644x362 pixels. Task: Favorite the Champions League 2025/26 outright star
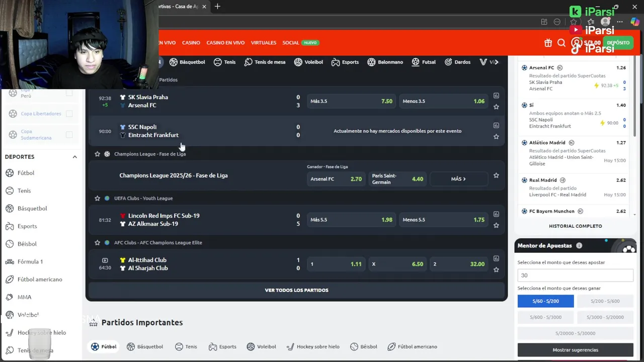coord(496,175)
